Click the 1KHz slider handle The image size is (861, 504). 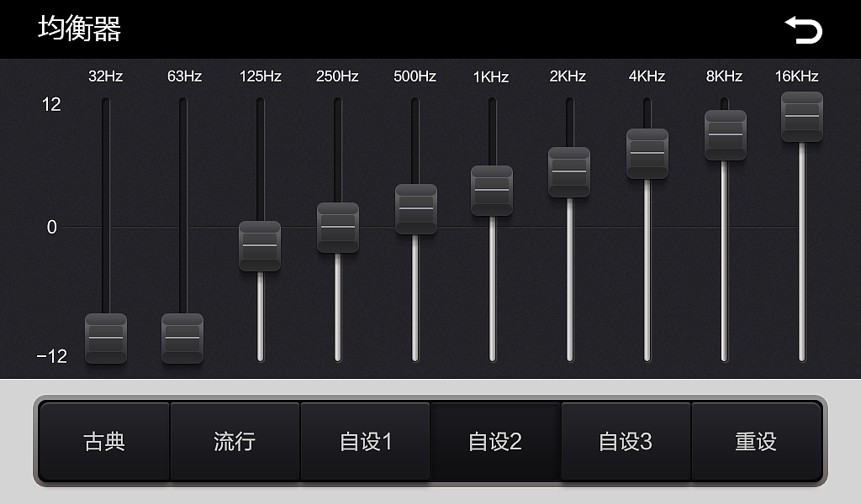(x=492, y=191)
